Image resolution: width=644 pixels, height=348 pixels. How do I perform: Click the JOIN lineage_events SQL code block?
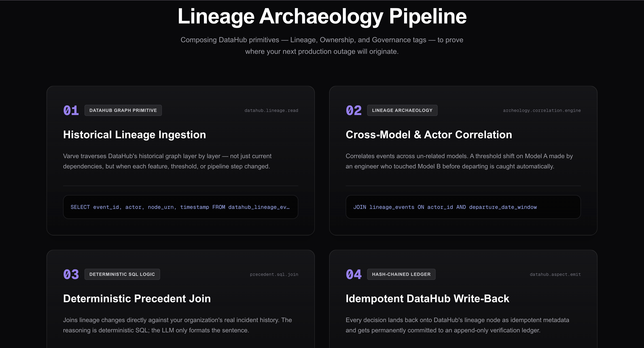pos(463,207)
